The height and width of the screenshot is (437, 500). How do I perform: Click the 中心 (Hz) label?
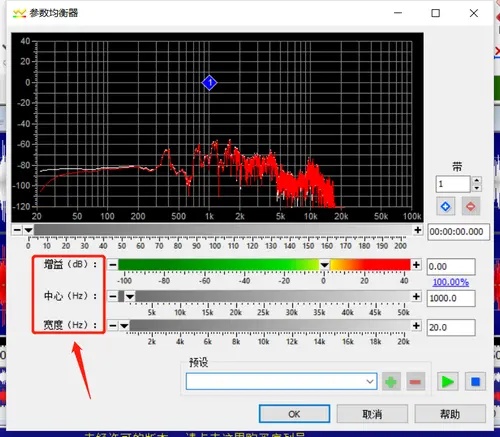click(x=70, y=296)
